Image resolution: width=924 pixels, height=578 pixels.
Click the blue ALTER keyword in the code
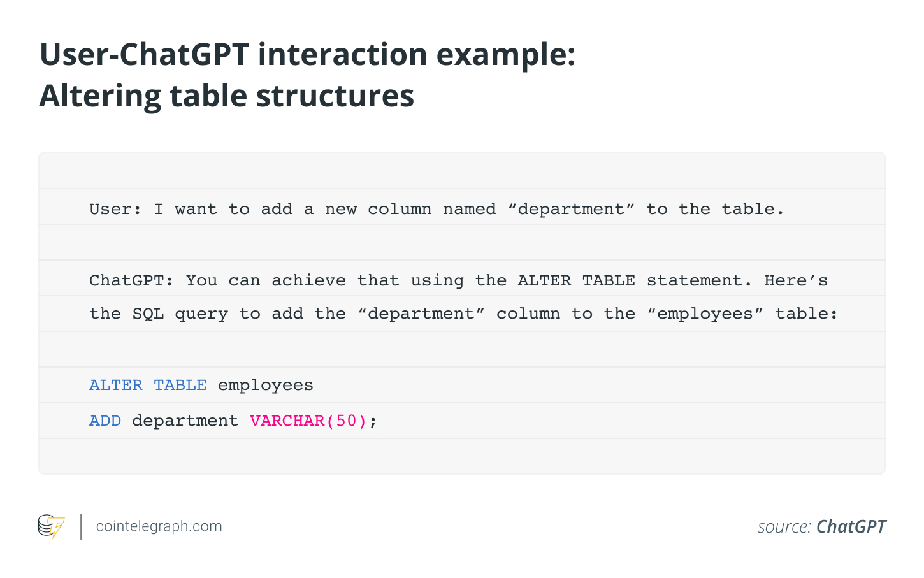tap(115, 385)
